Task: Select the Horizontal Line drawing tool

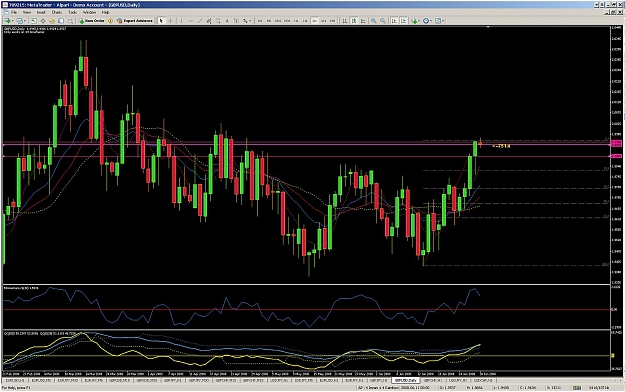Action: 191,21
